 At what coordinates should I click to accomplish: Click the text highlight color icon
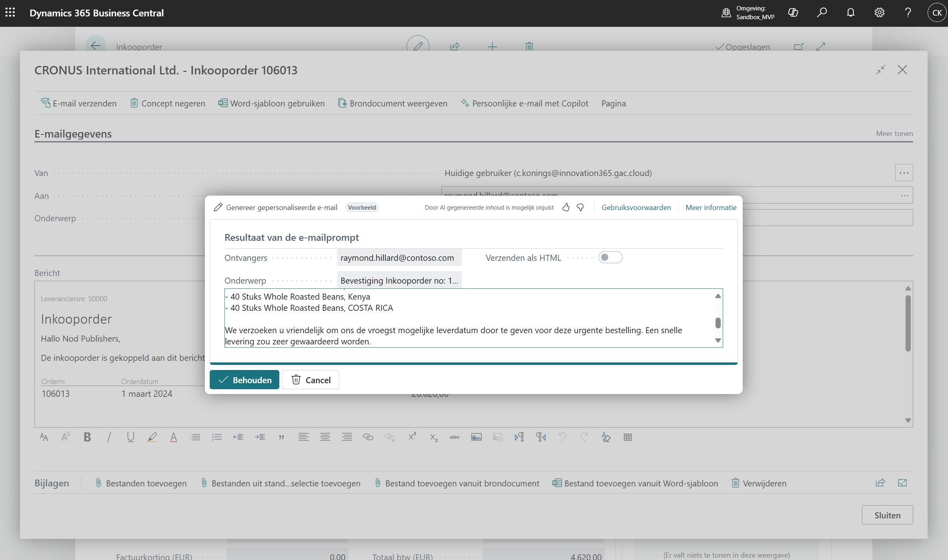(152, 437)
